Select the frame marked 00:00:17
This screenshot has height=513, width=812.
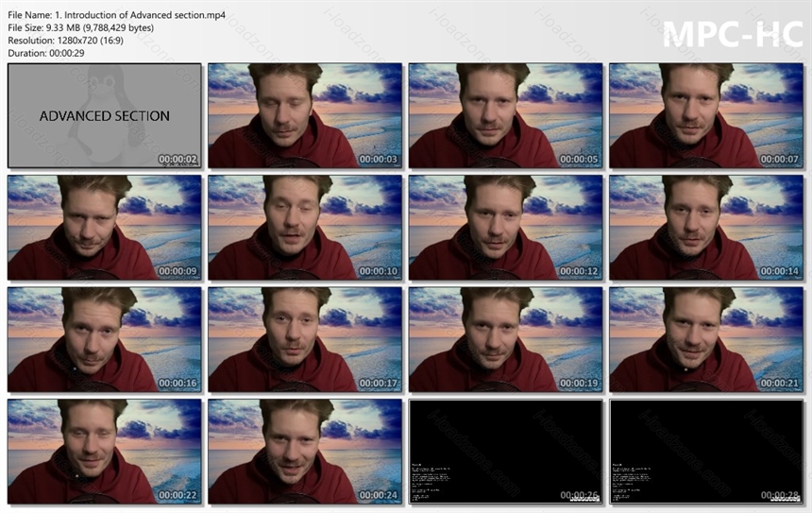(x=305, y=339)
